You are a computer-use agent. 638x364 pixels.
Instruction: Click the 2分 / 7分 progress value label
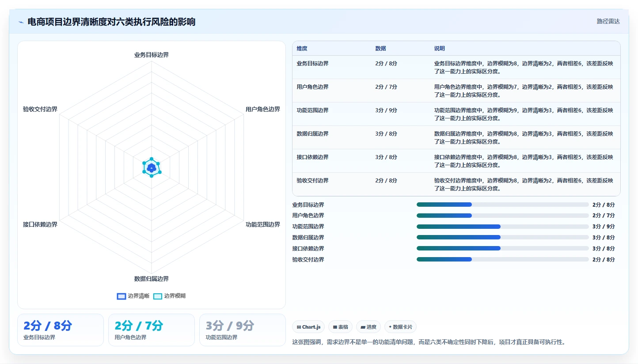tap(604, 216)
